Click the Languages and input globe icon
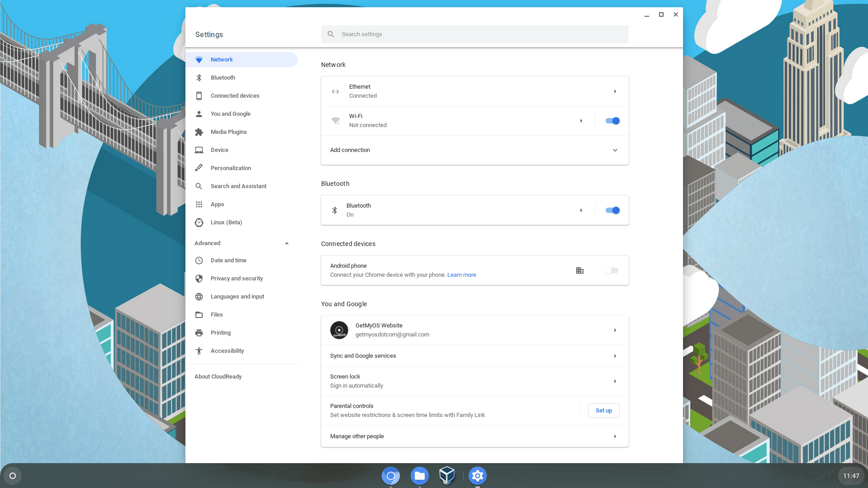Viewport: 868px width, 488px height. point(199,297)
